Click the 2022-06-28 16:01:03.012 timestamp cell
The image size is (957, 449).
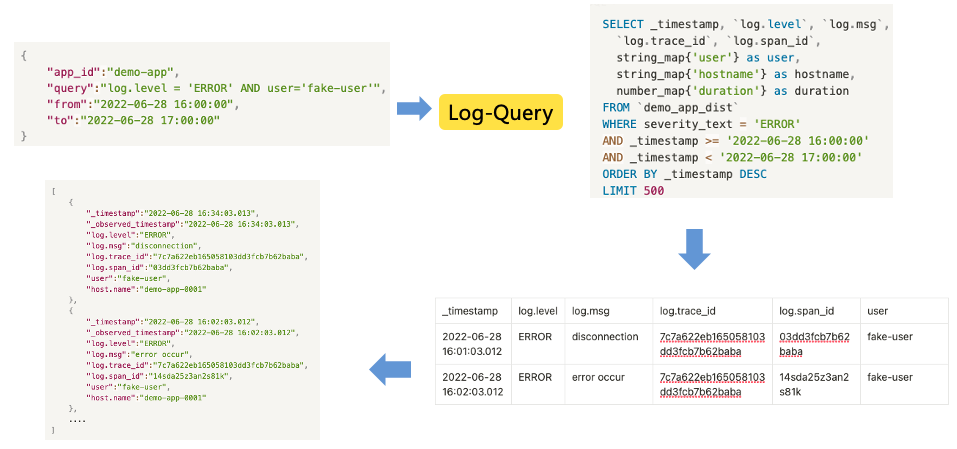click(470, 344)
